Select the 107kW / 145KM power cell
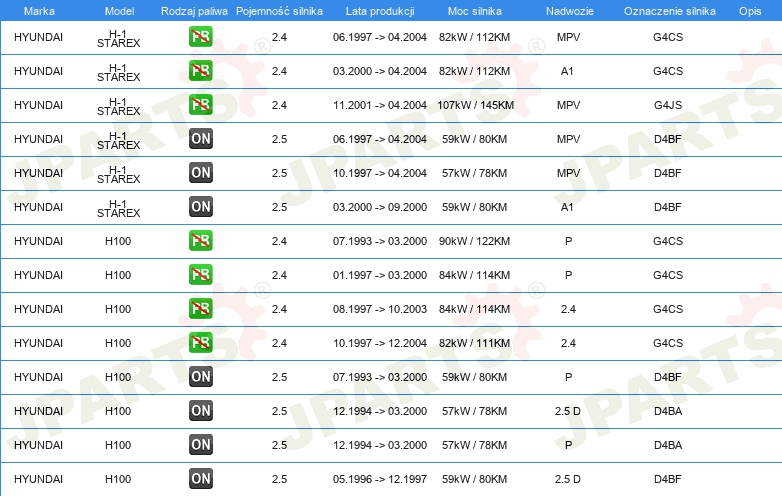Viewport: 782px width, 496px height. pos(475,105)
